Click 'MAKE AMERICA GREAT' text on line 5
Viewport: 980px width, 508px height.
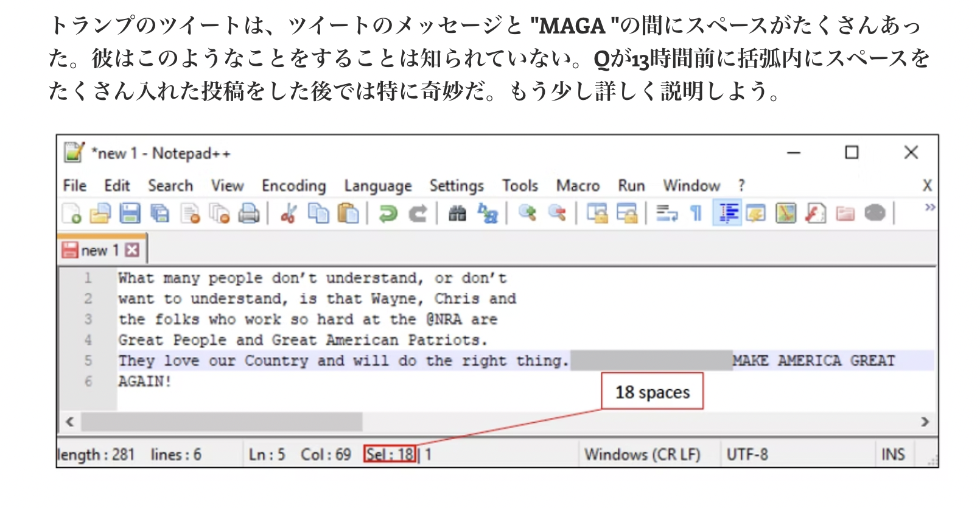point(813,361)
